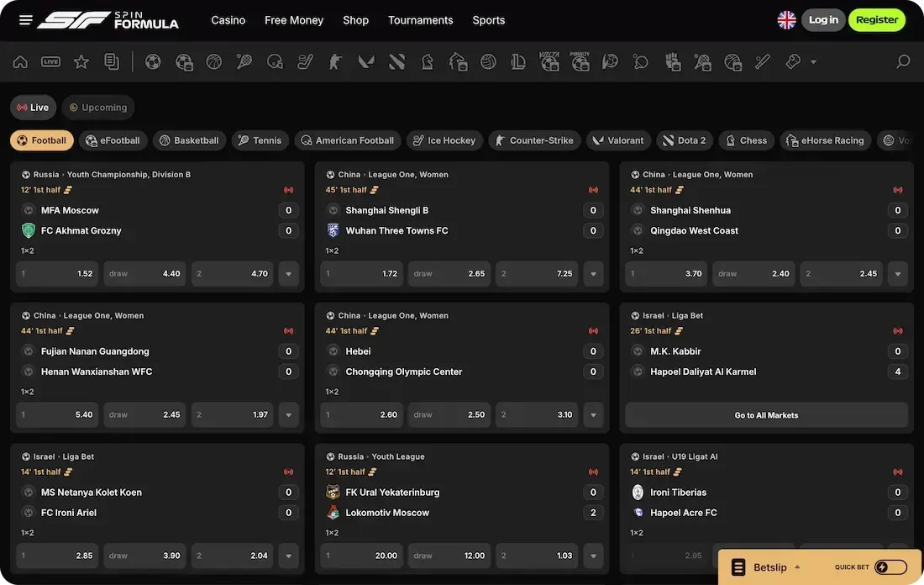Viewport: 924px width, 585px height.
Task: Click the Log in button
Action: point(823,20)
